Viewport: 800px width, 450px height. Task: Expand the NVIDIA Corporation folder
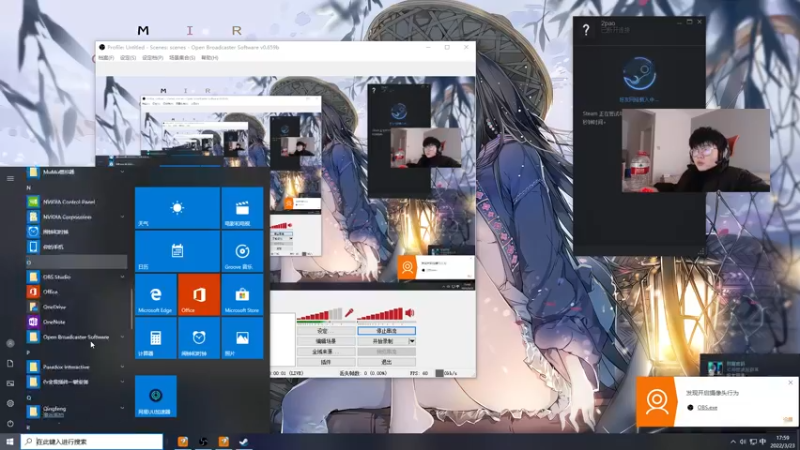[x=122, y=217]
